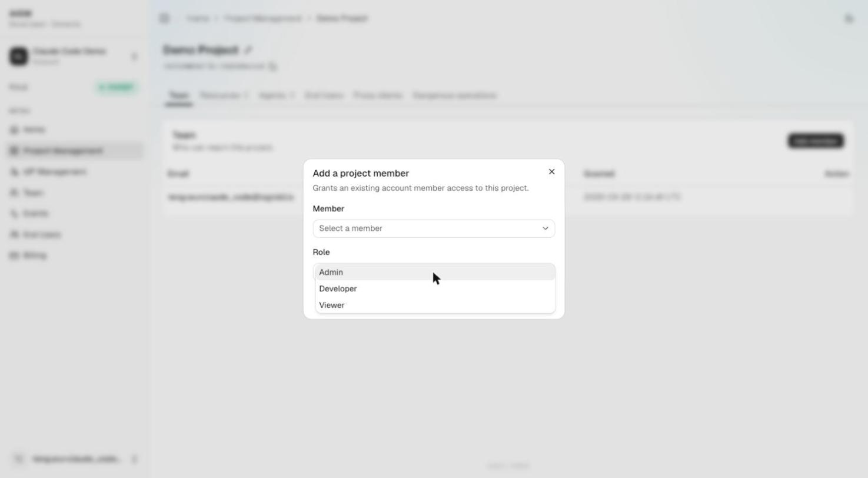Click the chevron arrow in Member field
The height and width of the screenshot is (478, 868).
coord(545,228)
